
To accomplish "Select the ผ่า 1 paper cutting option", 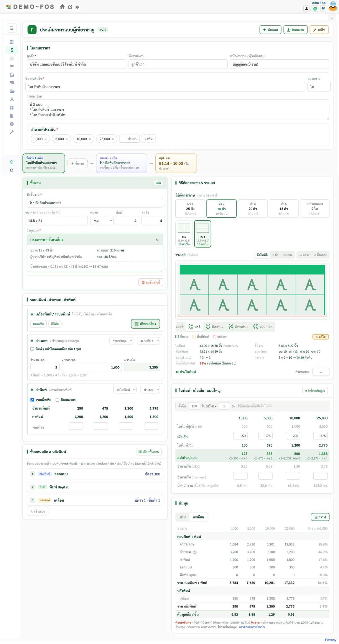I will click(x=190, y=208).
